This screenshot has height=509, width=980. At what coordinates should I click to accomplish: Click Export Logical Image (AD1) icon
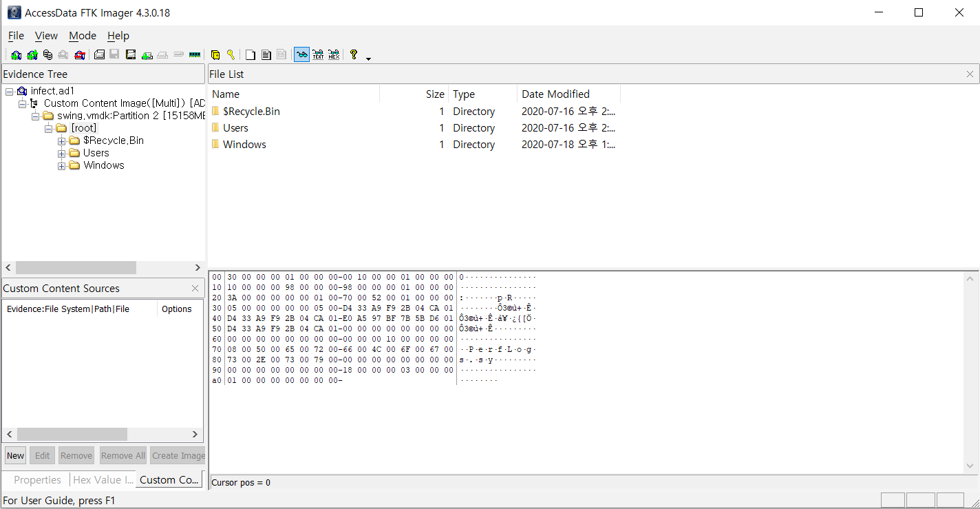(x=131, y=54)
